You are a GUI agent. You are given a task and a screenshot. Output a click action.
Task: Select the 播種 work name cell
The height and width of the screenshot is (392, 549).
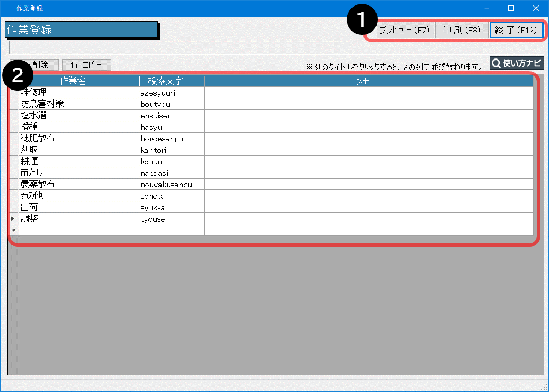pos(79,127)
